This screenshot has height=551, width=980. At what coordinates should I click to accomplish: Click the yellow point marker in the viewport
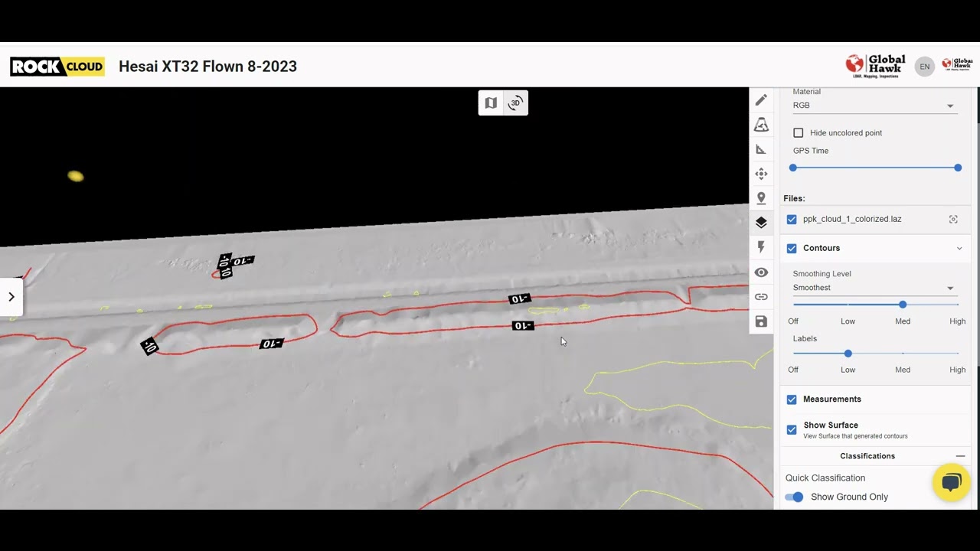point(75,176)
